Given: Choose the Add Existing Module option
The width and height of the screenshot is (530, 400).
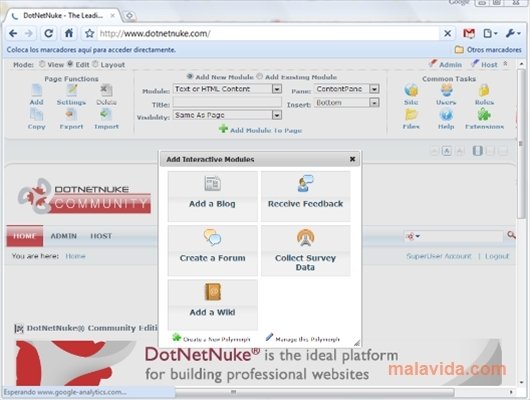Looking at the screenshot, I should (x=260, y=76).
